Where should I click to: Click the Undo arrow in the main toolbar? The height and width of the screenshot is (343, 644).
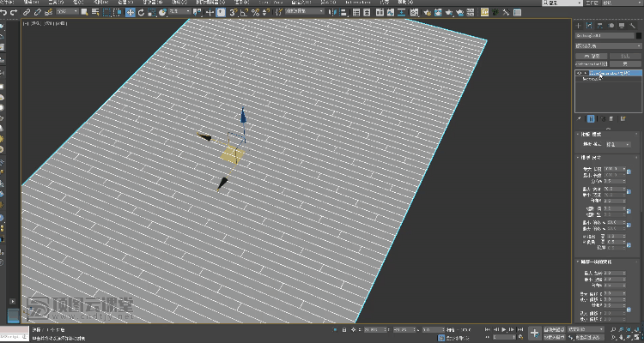pyautogui.click(x=5, y=13)
